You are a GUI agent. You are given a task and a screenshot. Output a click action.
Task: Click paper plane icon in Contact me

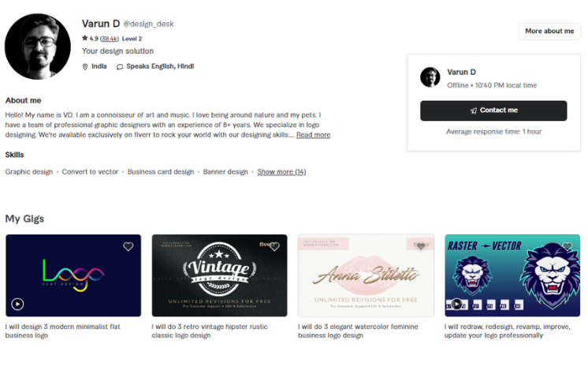pyautogui.click(x=474, y=110)
